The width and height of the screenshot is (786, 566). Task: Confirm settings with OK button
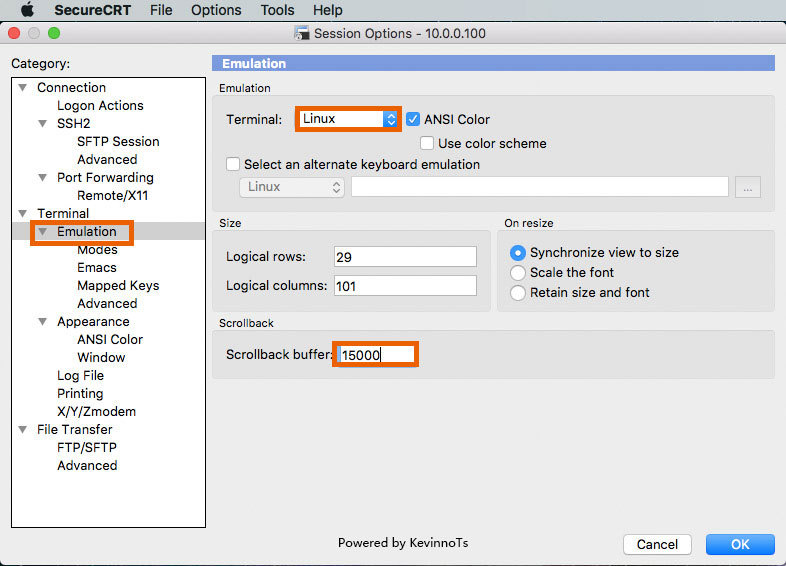coord(740,544)
